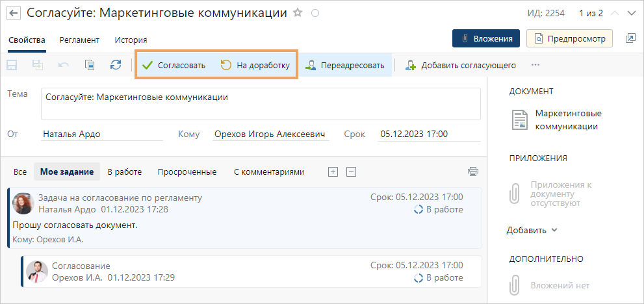Viewport: 644px width, 304px height.
Task: Switch to the Регламент tab
Action: pyautogui.click(x=79, y=40)
